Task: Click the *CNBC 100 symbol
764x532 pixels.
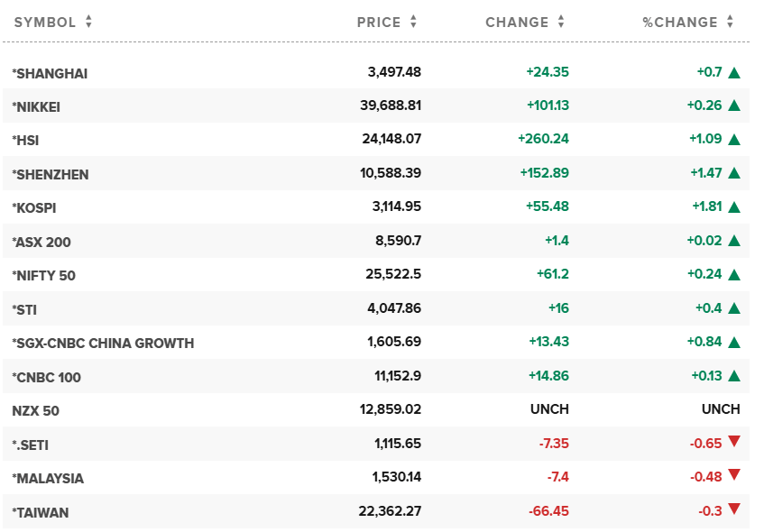Action: [x=47, y=377]
